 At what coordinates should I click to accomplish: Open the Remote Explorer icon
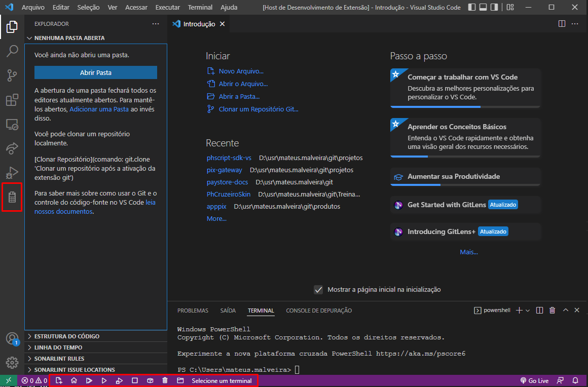[11, 124]
